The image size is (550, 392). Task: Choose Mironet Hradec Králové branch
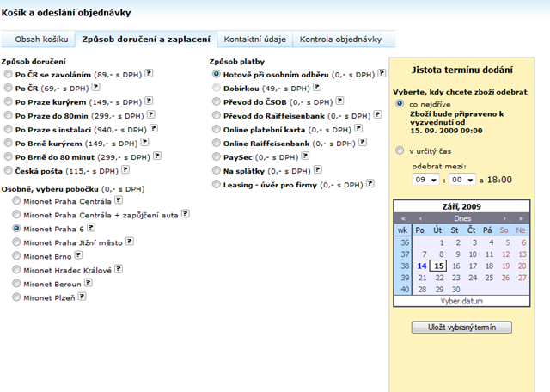(x=16, y=270)
